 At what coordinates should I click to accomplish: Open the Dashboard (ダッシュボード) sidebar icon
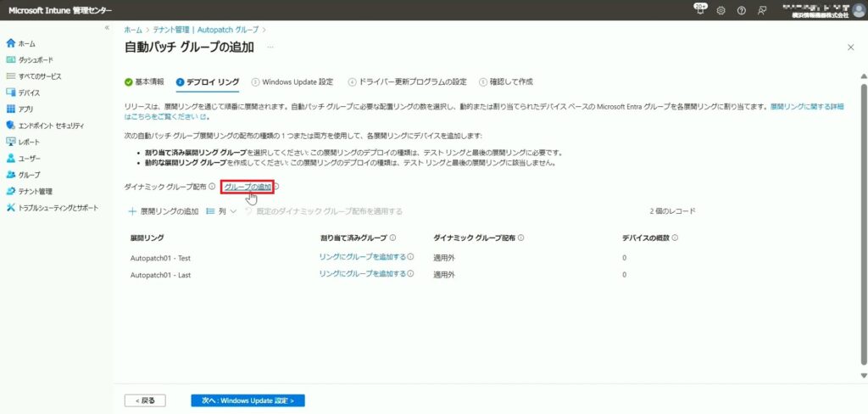tap(10, 59)
